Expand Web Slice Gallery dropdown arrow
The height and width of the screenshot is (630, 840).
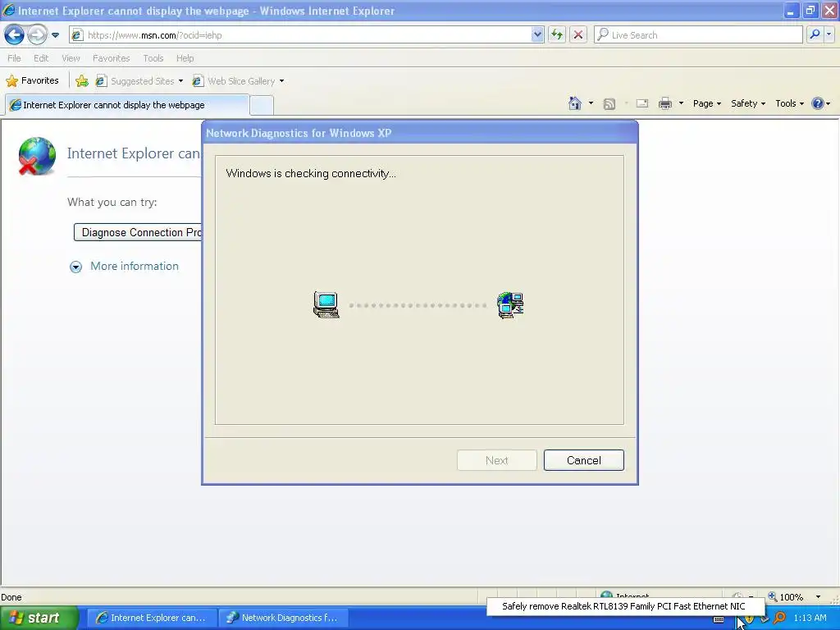(282, 81)
